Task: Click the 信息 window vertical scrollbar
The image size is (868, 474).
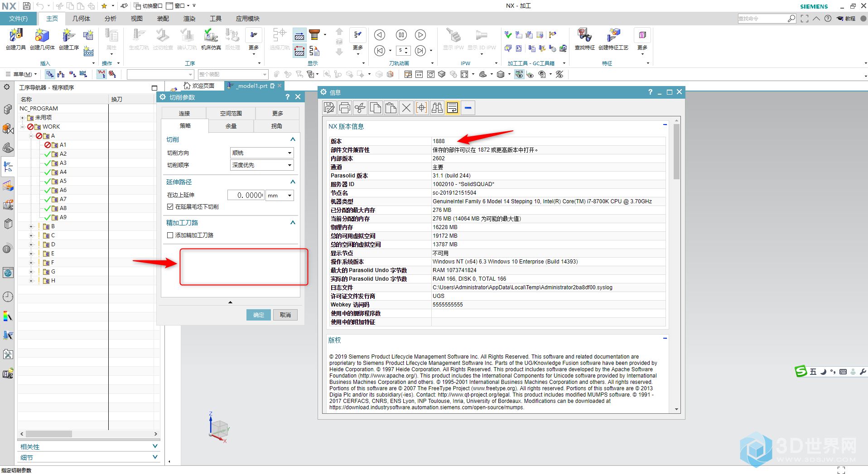Action: pos(676,152)
